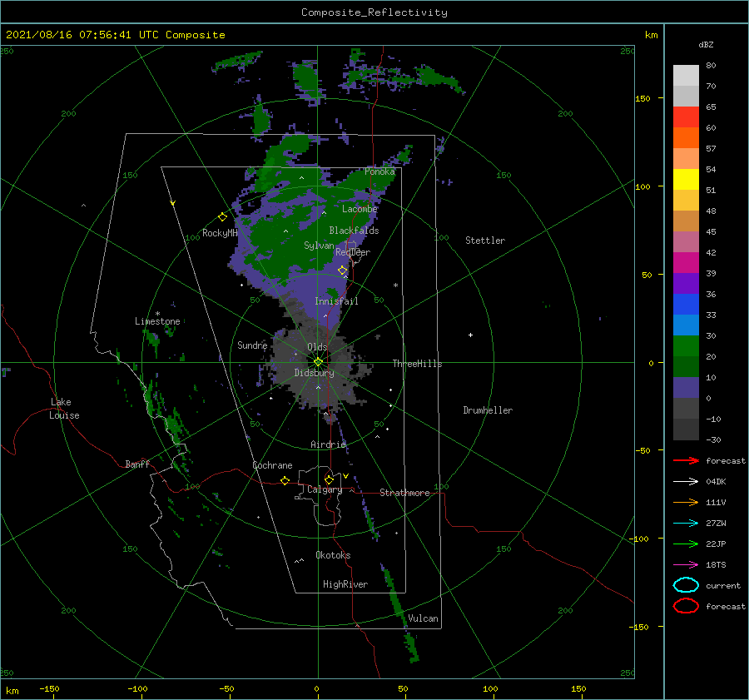749x700 pixels.
Task: Click the RockyMH label
Action: [220, 233]
